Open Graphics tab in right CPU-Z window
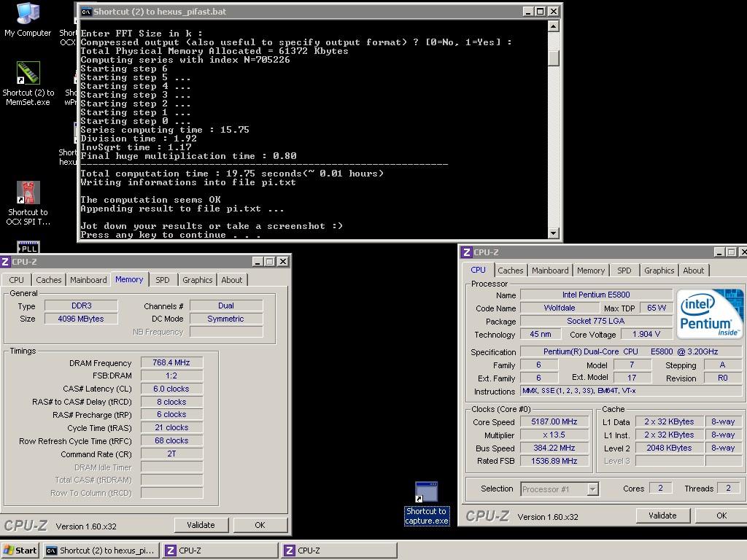This screenshot has width=747, height=560. click(x=659, y=271)
